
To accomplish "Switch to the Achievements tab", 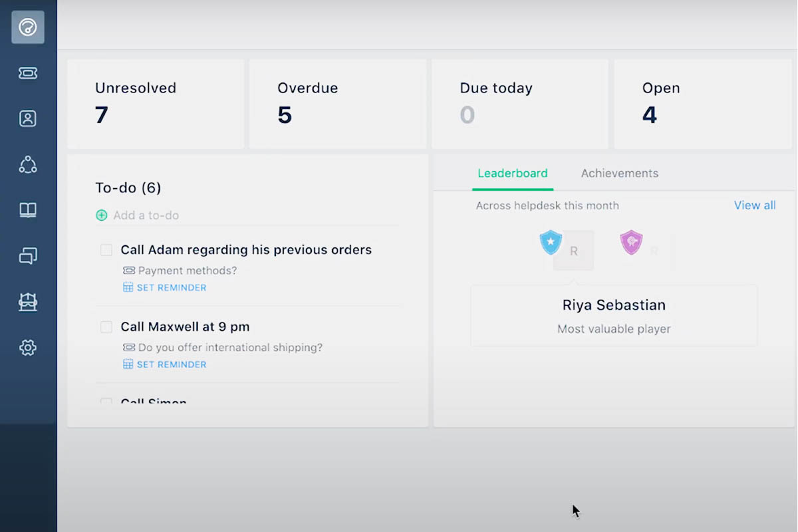I will click(x=619, y=173).
